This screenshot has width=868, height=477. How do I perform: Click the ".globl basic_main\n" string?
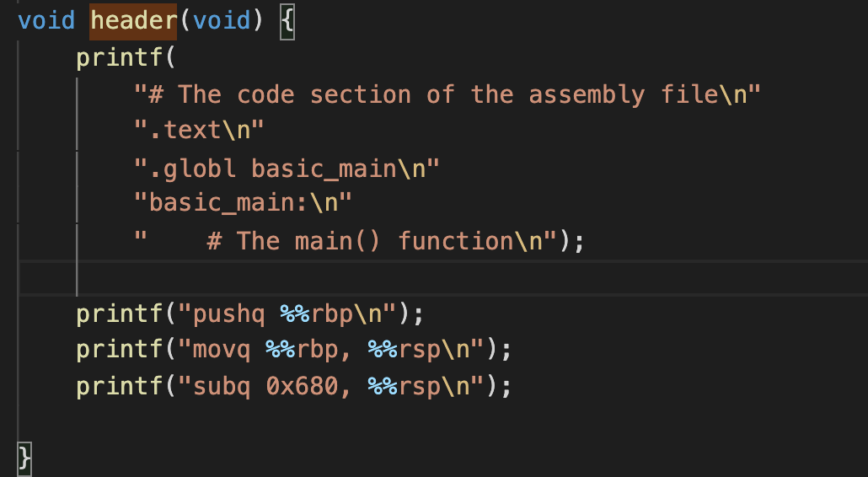(x=287, y=169)
